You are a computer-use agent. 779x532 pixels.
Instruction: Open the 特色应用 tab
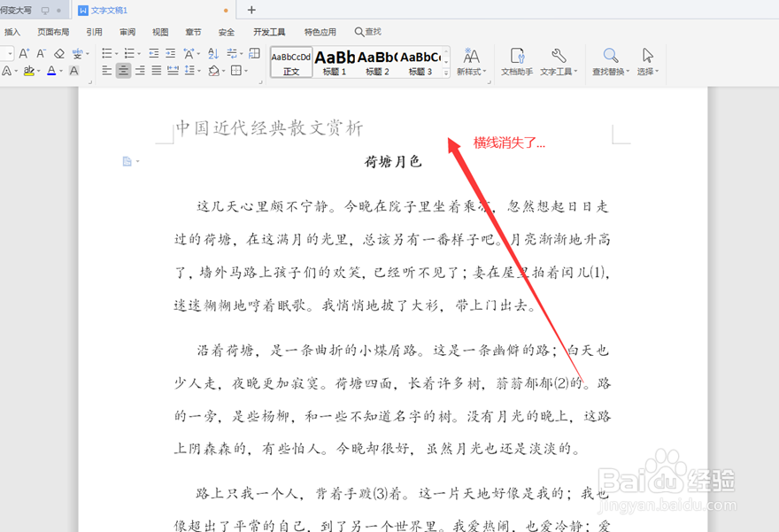pos(320,32)
